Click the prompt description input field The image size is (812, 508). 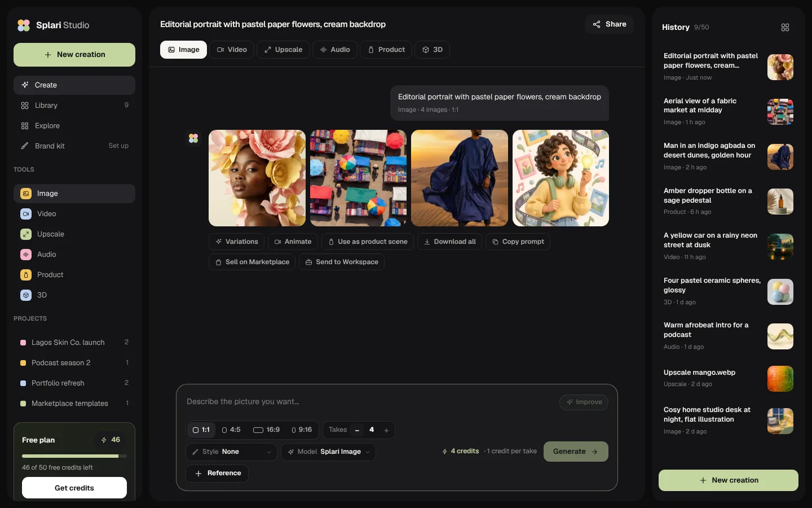(x=369, y=402)
